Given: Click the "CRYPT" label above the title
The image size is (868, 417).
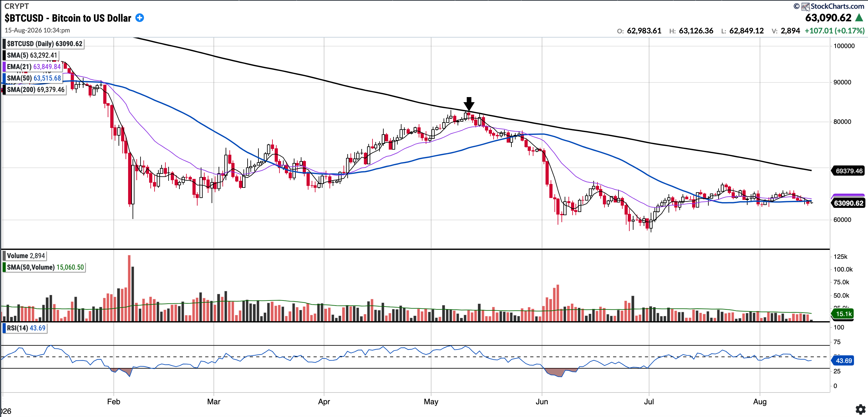Looking at the screenshot, I should pos(17,6).
